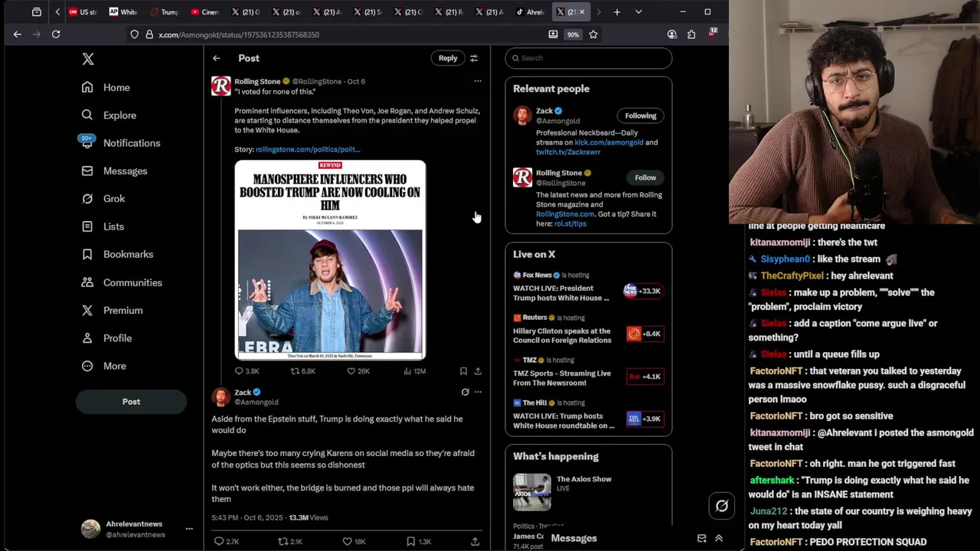Viewport: 980px width, 551px height.
Task: Share the Rolling Stone post
Action: (478, 371)
